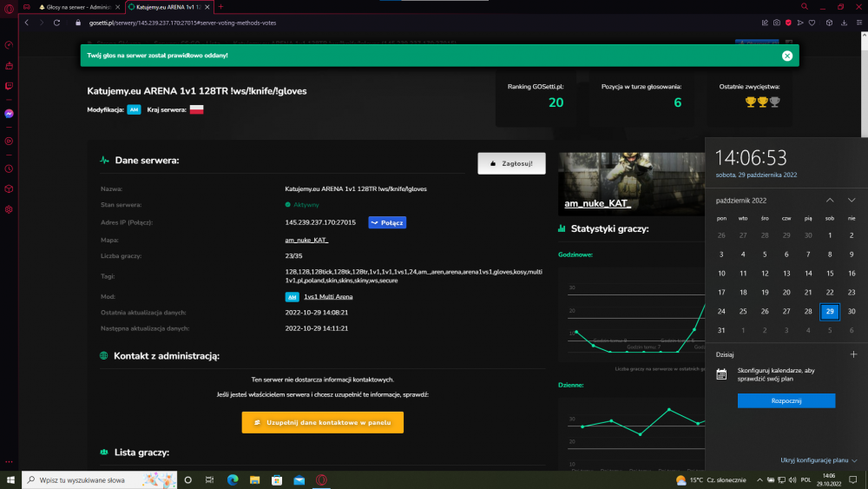Open the player icon in Opera sidebar
The image size is (868, 489).
(x=9, y=142)
